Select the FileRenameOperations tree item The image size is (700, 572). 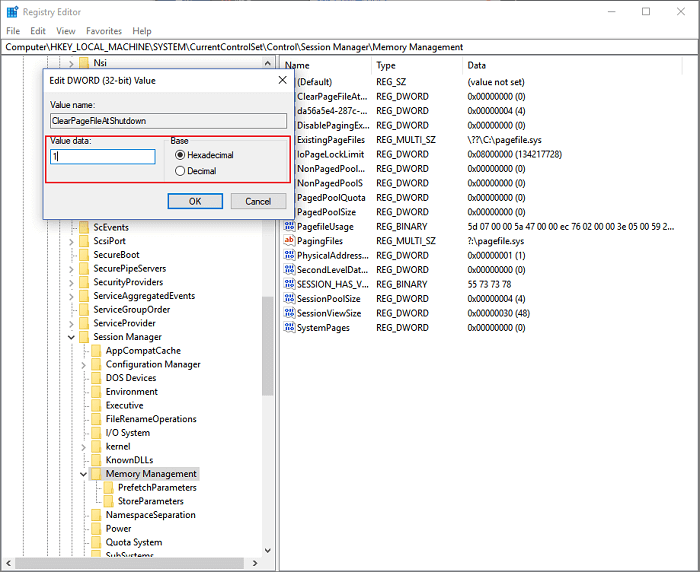click(x=151, y=419)
